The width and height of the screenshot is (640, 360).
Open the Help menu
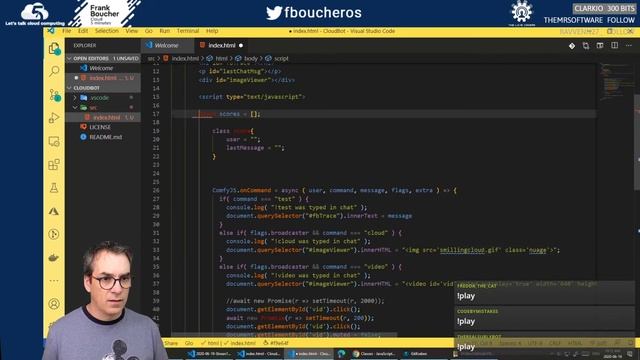212,31
